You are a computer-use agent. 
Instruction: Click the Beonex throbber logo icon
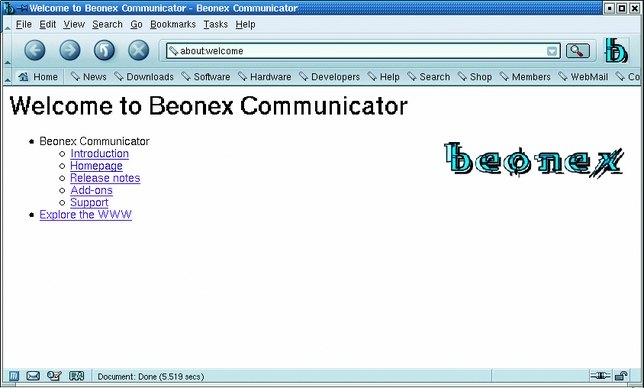coord(616,51)
